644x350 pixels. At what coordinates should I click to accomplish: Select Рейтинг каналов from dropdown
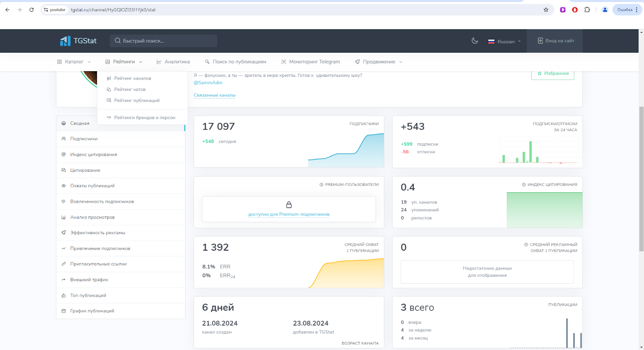(142, 78)
